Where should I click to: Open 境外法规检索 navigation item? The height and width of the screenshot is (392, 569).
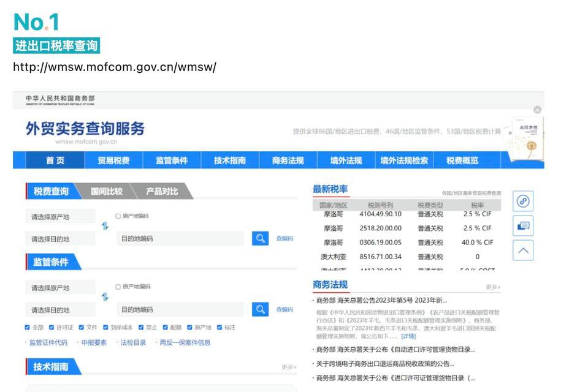coord(404,160)
